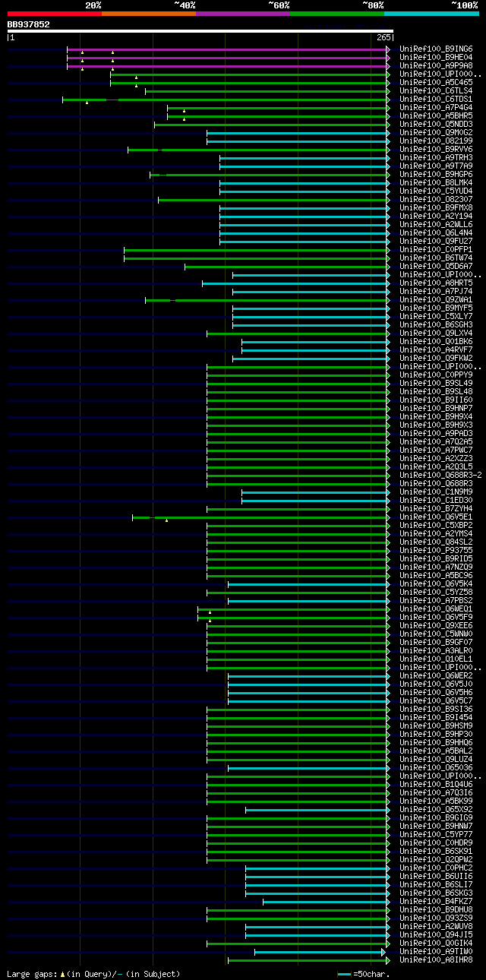The height and width of the screenshot is (980, 486).
Task: Select label UniRef100_B4FKZ7
Action: tap(436, 902)
